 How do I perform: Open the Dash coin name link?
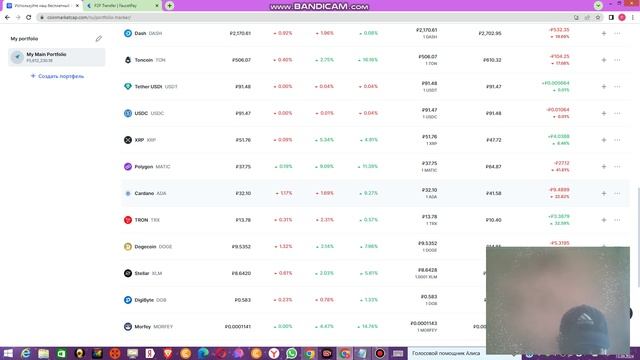pos(140,33)
